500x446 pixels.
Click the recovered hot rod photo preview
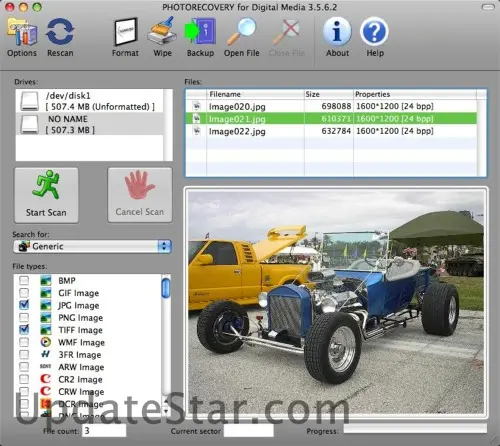click(336, 302)
